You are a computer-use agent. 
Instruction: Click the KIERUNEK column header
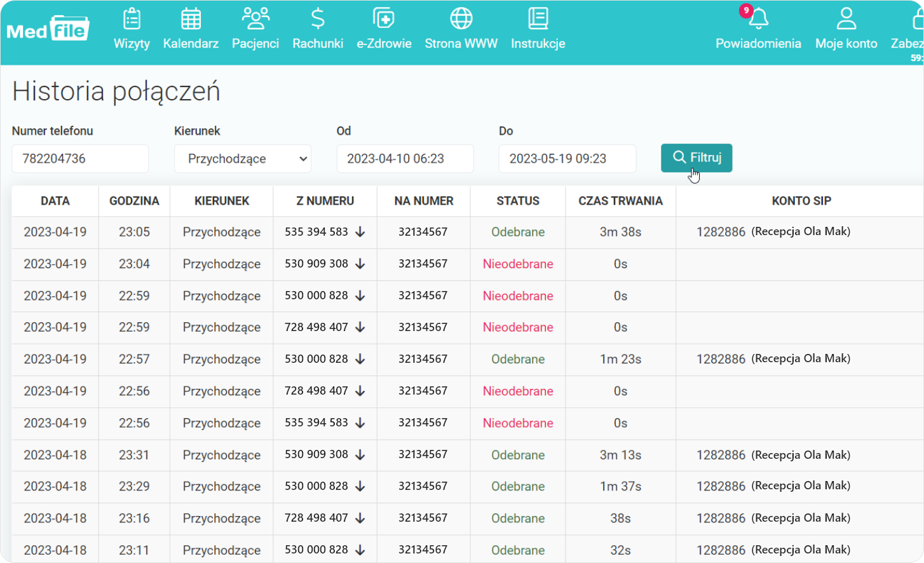coord(222,201)
